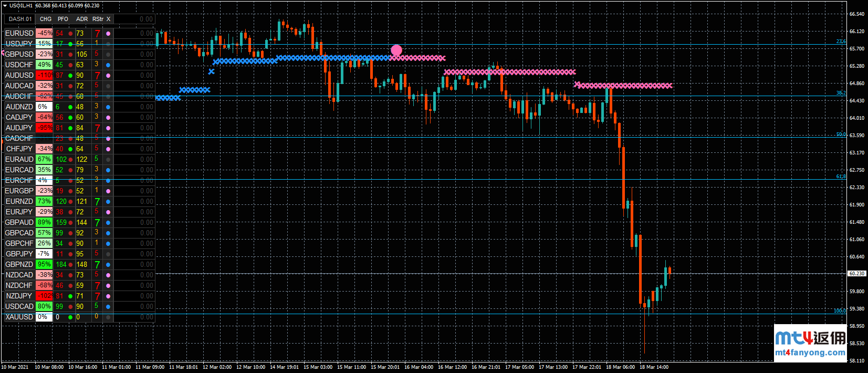Click the blue dot in GBPNZD row

tap(108, 265)
